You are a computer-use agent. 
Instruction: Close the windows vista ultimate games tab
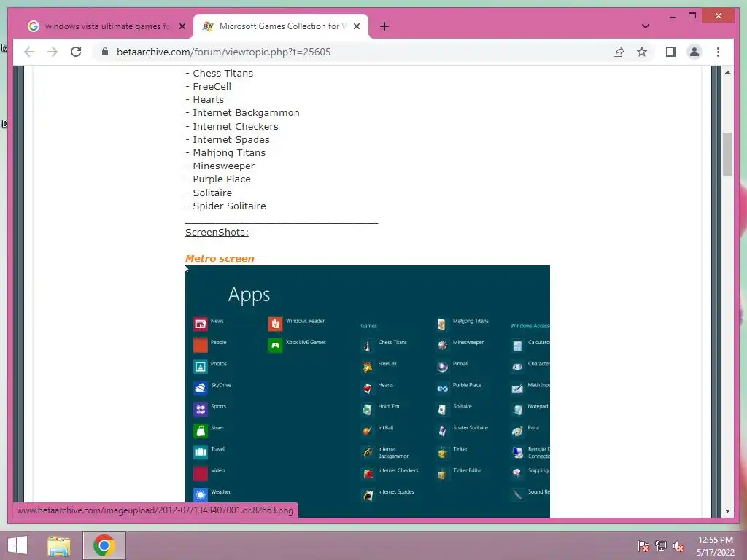tap(182, 26)
